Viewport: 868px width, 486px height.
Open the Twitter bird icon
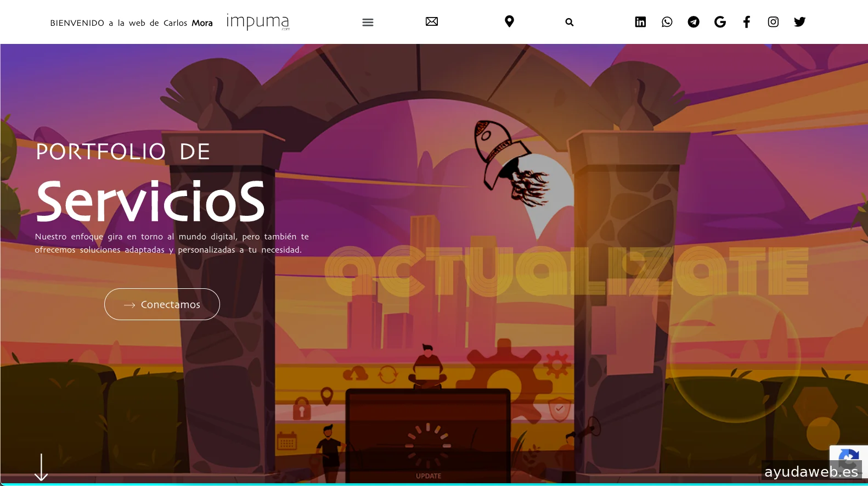799,22
